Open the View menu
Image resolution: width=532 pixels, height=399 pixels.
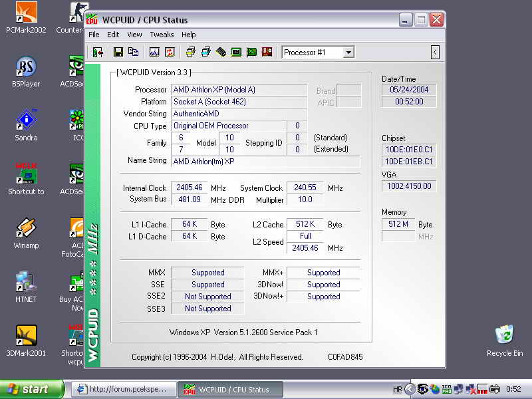click(x=134, y=35)
